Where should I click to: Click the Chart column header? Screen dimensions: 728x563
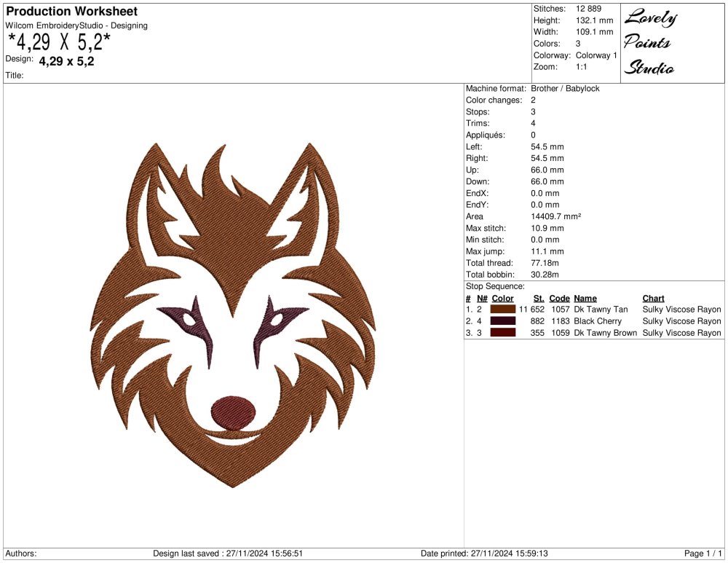point(653,299)
